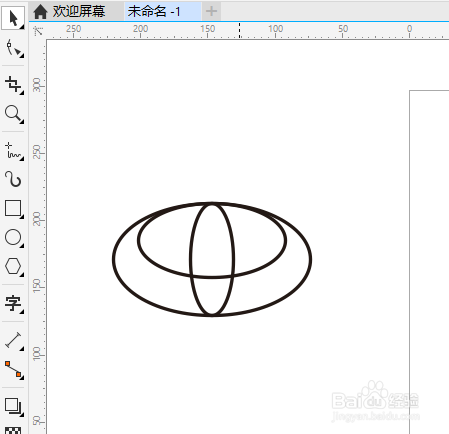The width and height of the screenshot is (449, 434).
Task: Select the Artistic Media tool
Action: click(x=13, y=179)
